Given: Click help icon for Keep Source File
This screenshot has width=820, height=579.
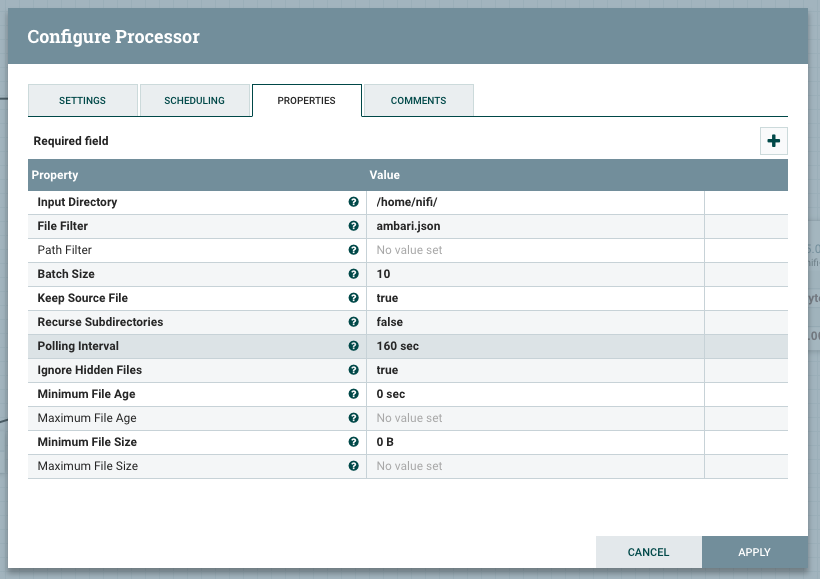Looking at the screenshot, I should pyautogui.click(x=353, y=298).
